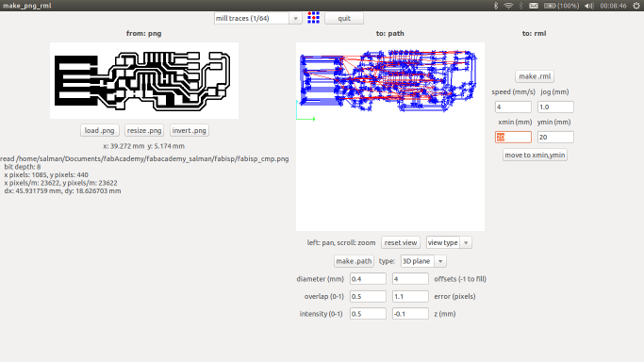Click the clock showing 00:08:46
The width and height of the screenshot is (644, 362).
click(x=613, y=6)
